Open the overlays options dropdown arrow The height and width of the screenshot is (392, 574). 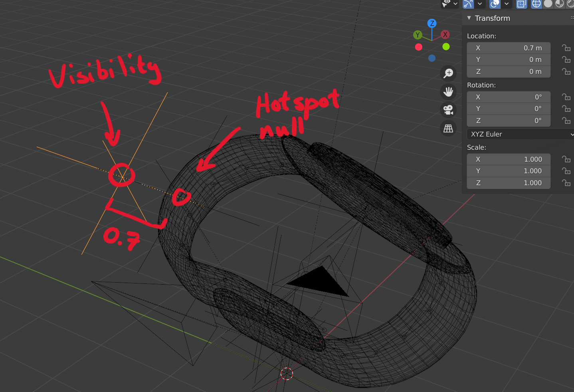pyautogui.click(x=507, y=4)
